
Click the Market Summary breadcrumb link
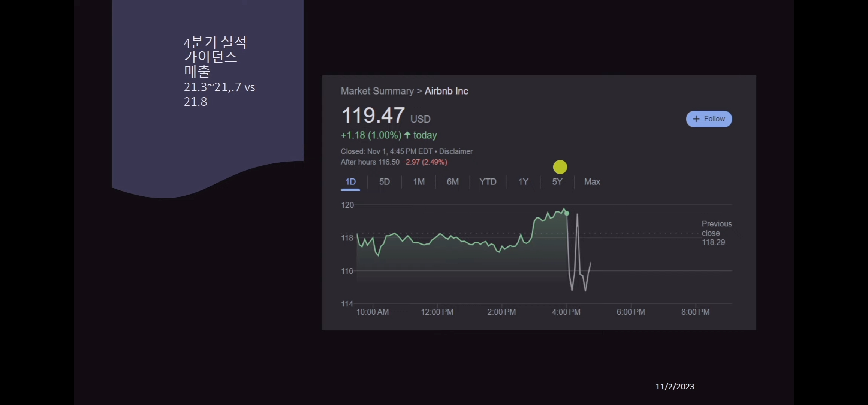click(377, 91)
